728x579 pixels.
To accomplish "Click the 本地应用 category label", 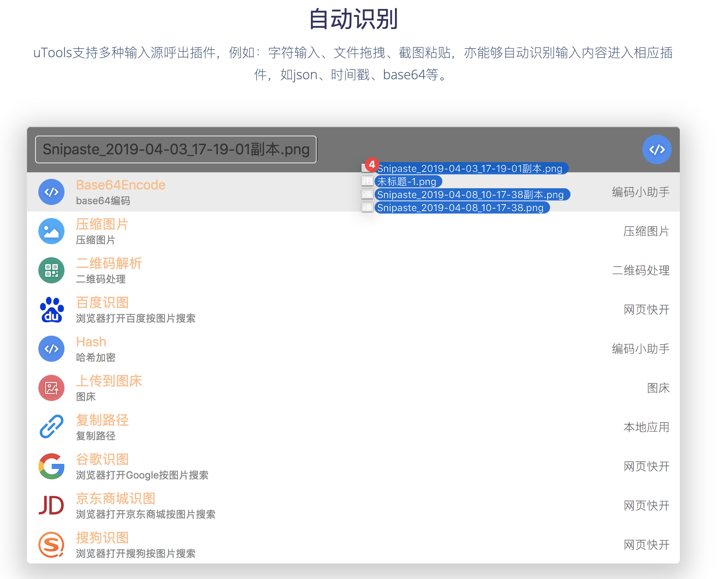I will (646, 427).
